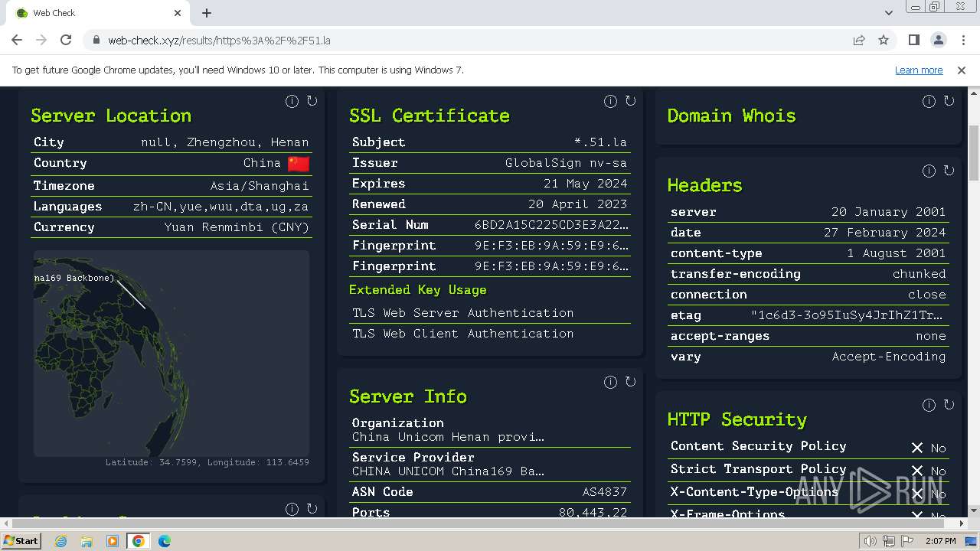Click the Currency Yuan Renminbi (CNY) value
This screenshot has height=551, width=980.
[237, 227]
